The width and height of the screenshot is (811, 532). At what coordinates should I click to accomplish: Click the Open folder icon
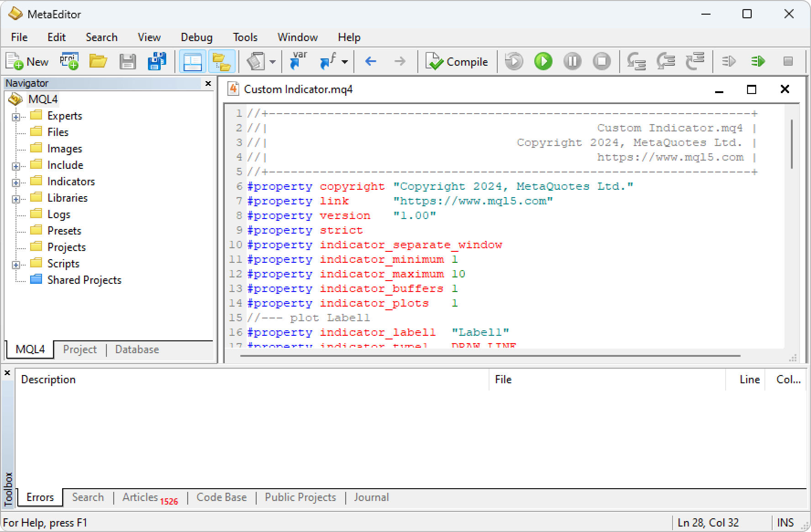point(98,62)
